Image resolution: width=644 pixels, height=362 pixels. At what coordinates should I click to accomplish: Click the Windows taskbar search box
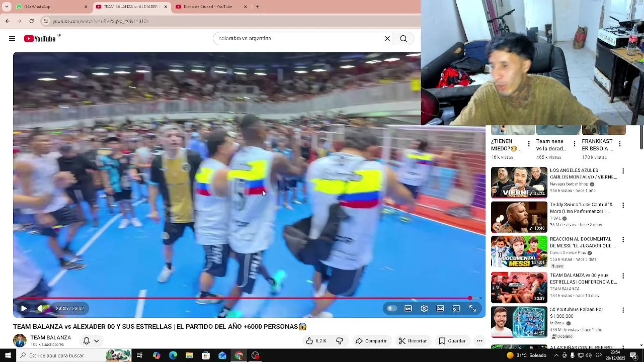click(74, 355)
